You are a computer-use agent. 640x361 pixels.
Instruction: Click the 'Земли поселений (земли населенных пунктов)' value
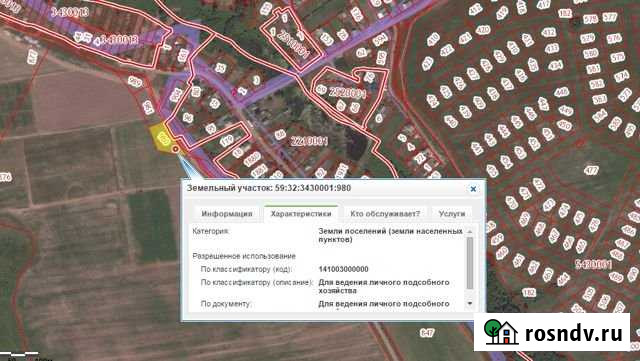391,235
